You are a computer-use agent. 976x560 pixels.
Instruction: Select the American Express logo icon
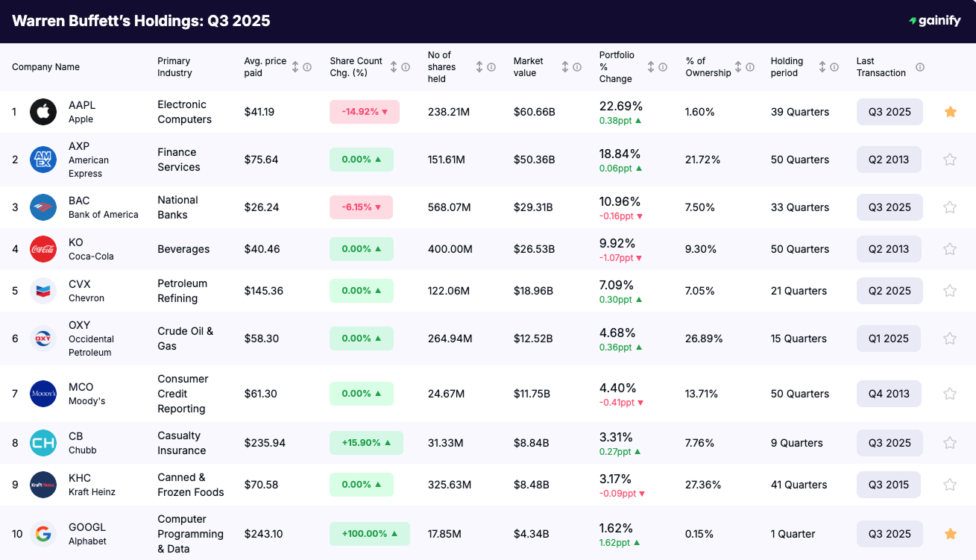(x=42, y=159)
